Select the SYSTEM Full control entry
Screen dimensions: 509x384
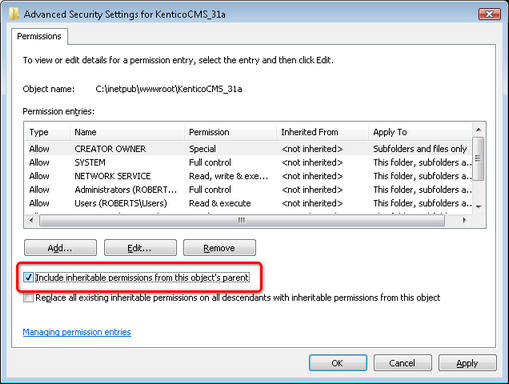248,162
